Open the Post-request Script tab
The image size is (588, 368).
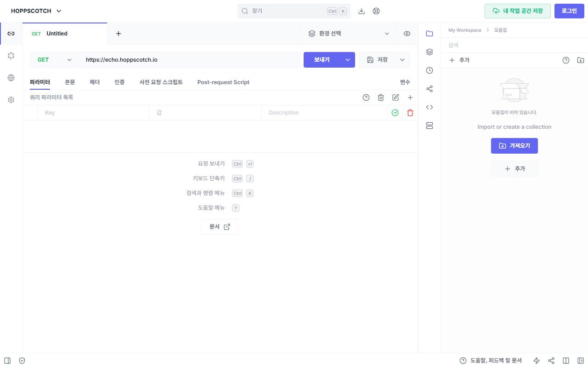click(223, 82)
